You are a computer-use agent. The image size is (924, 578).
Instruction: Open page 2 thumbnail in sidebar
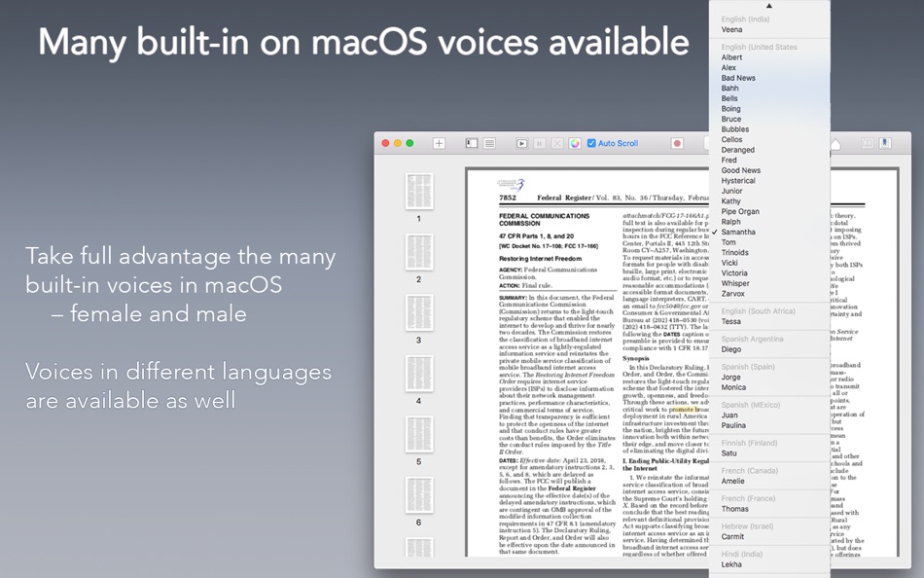419,252
